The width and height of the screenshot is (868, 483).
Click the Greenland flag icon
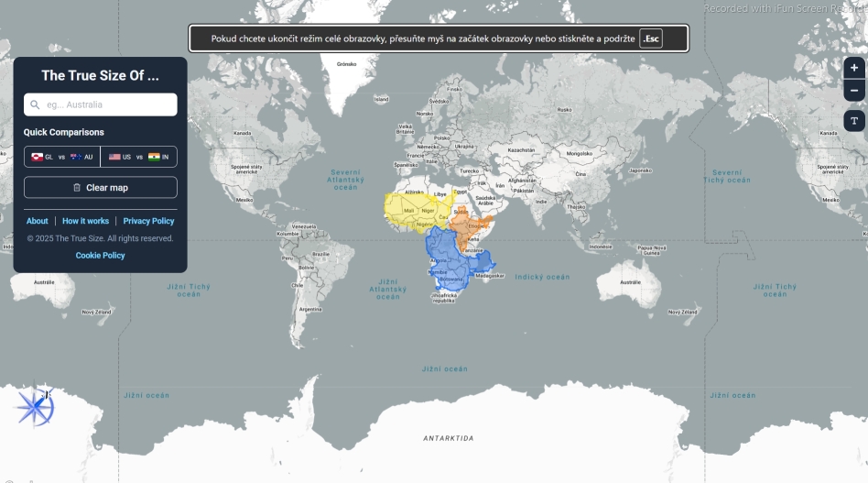pyautogui.click(x=38, y=157)
